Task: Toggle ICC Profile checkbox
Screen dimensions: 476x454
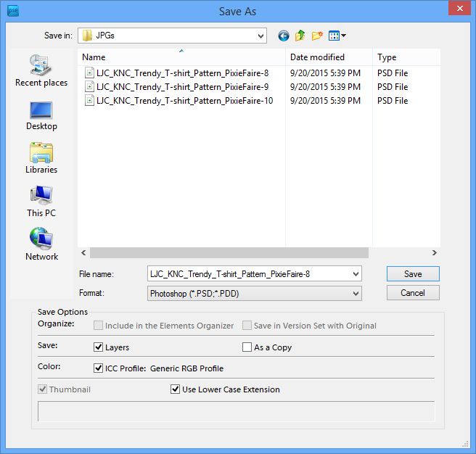Action: (x=99, y=368)
